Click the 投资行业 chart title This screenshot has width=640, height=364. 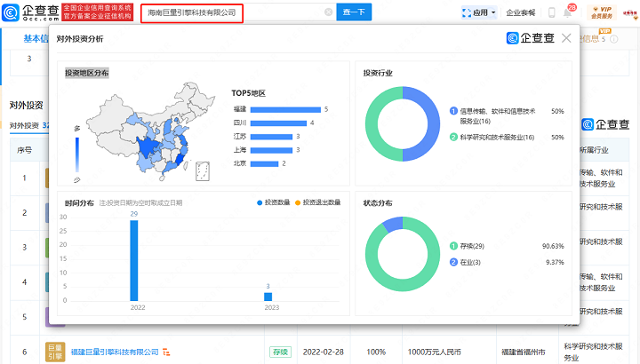pyautogui.click(x=378, y=73)
